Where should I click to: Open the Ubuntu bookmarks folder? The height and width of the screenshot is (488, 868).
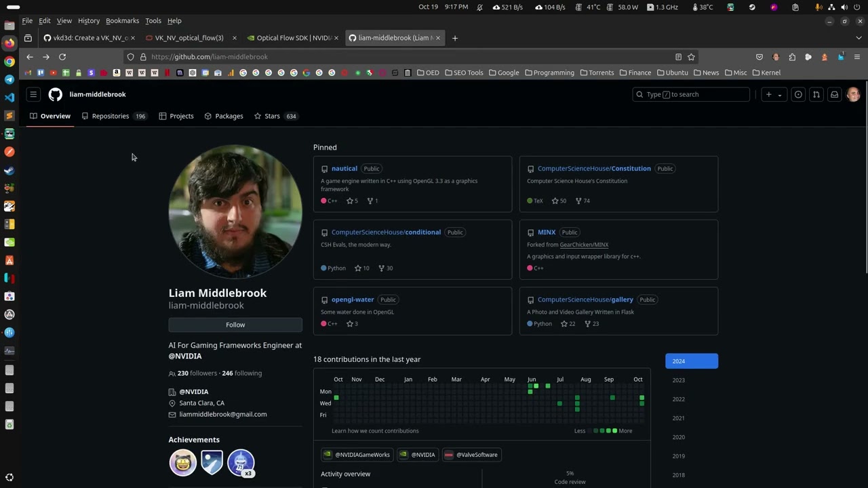(x=672, y=73)
